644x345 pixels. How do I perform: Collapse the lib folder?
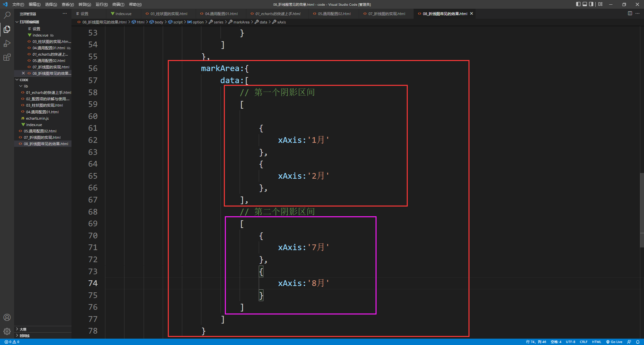26,86
